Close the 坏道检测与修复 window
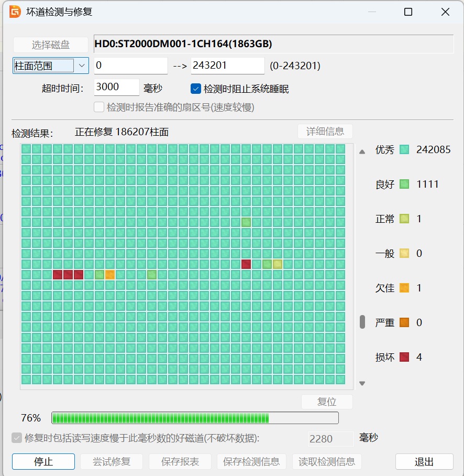This screenshot has height=476, width=464. [445, 12]
